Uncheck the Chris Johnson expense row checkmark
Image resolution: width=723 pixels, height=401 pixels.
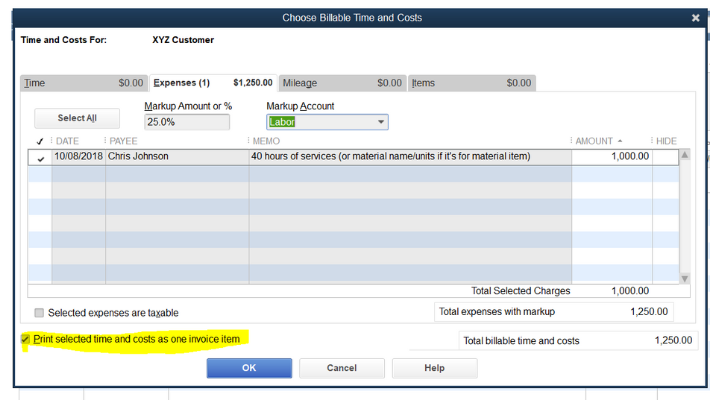pos(41,158)
